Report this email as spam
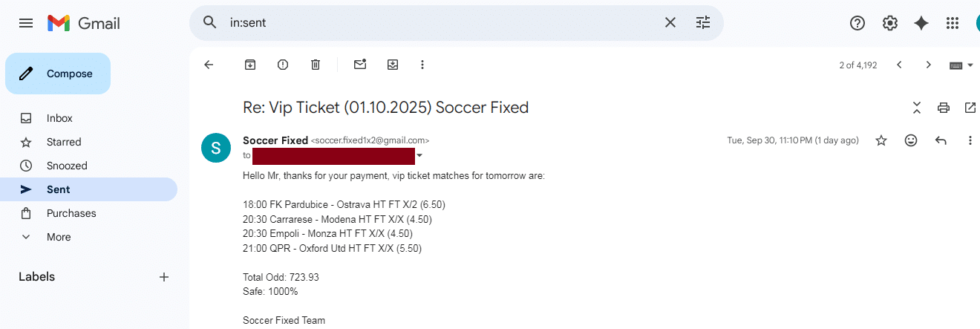Viewport: 980px width, 329px height. coord(283,65)
